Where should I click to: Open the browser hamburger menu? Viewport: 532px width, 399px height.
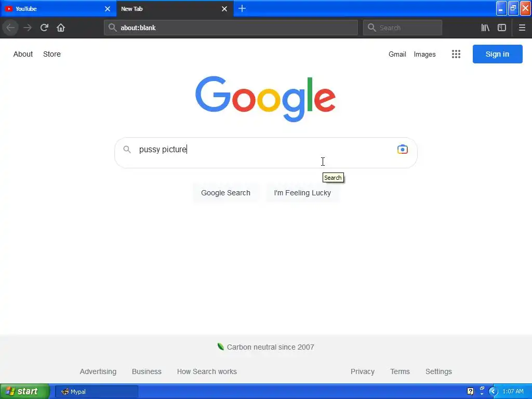(x=522, y=28)
